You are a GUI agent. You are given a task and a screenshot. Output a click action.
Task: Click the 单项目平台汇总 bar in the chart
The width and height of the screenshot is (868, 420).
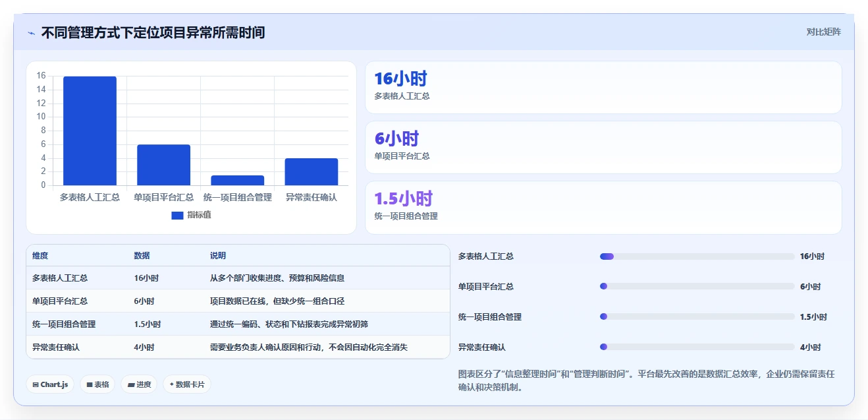pyautogui.click(x=163, y=165)
